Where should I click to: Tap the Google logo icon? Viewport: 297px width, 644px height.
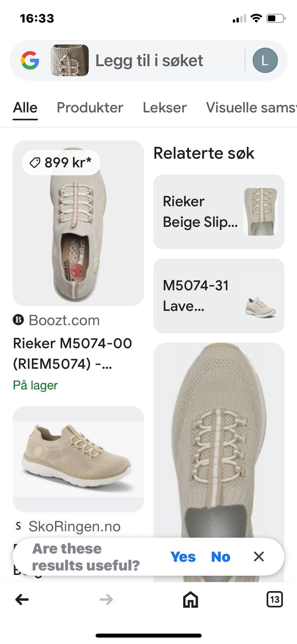coord(30,61)
